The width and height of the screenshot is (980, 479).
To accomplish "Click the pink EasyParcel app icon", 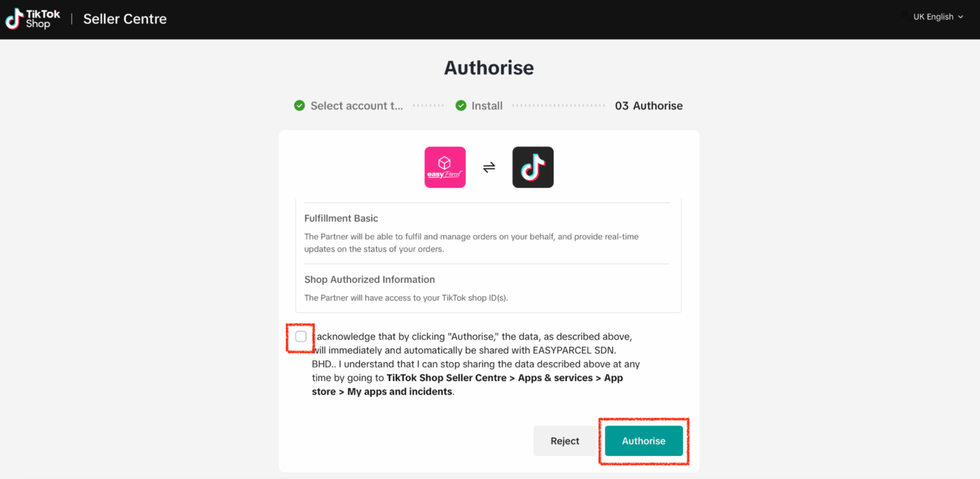I will pos(445,167).
